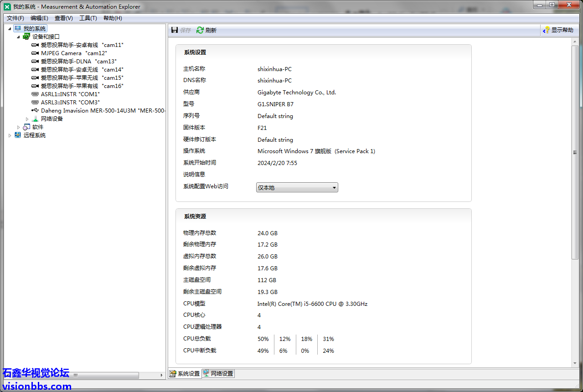The width and height of the screenshot is (583, 392).
Task: Expand the 软件 tree node arrow
Action: click(19, 127)
